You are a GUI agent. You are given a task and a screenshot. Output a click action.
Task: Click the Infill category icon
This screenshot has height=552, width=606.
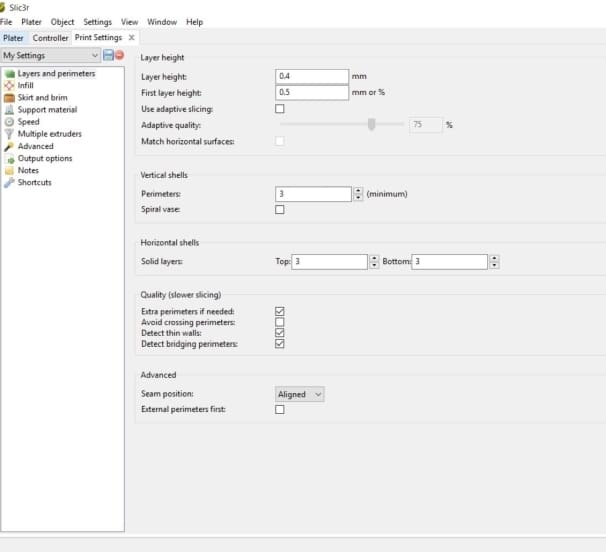pyautogui.click(x=9, y=85)
